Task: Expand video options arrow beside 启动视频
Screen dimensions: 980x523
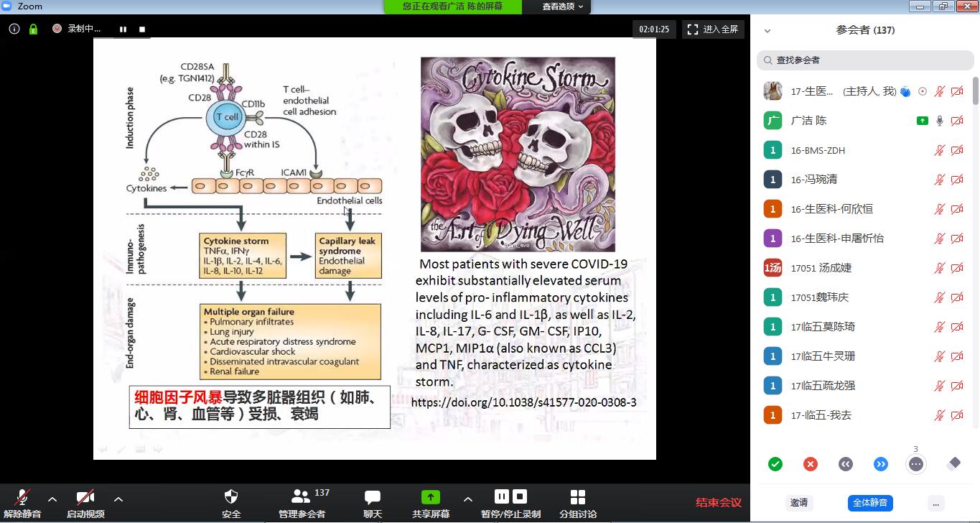Action: (118, 499)
